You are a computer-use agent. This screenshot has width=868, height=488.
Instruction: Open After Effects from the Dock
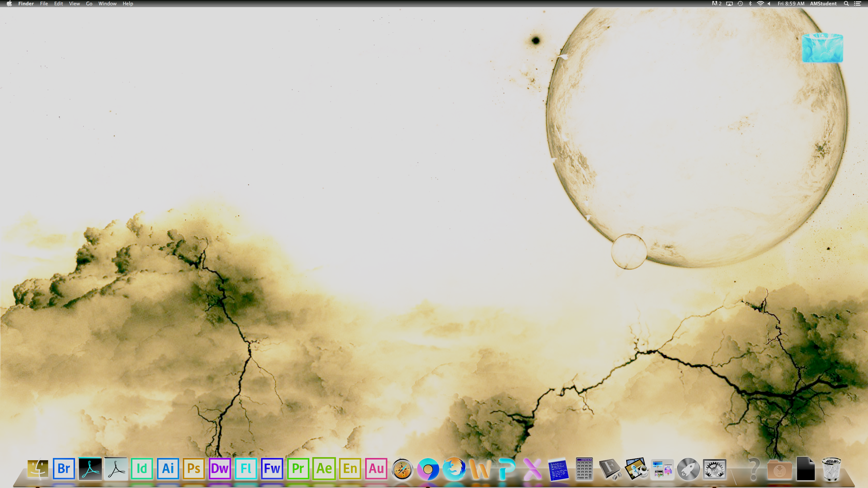[x=324, y=469]
